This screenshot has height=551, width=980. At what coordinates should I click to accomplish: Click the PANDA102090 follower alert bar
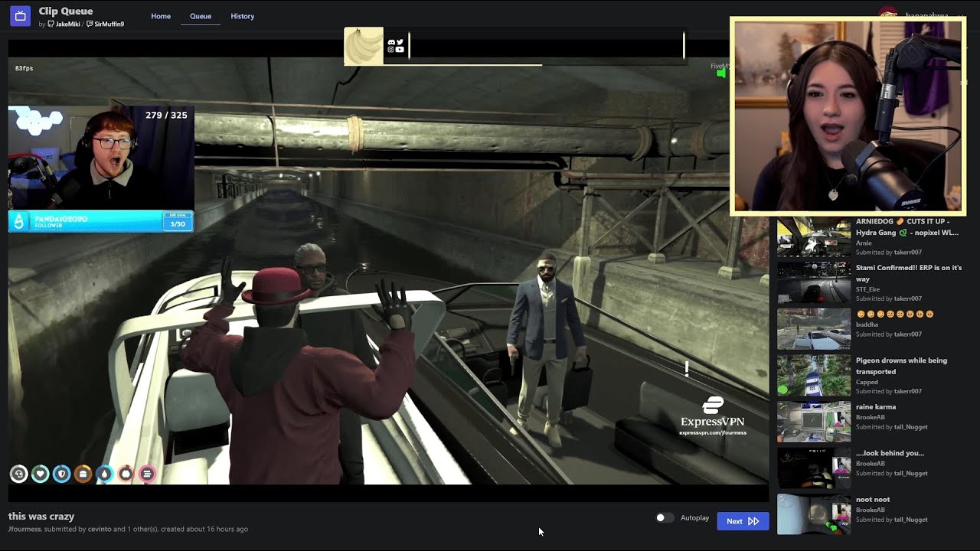101,221
